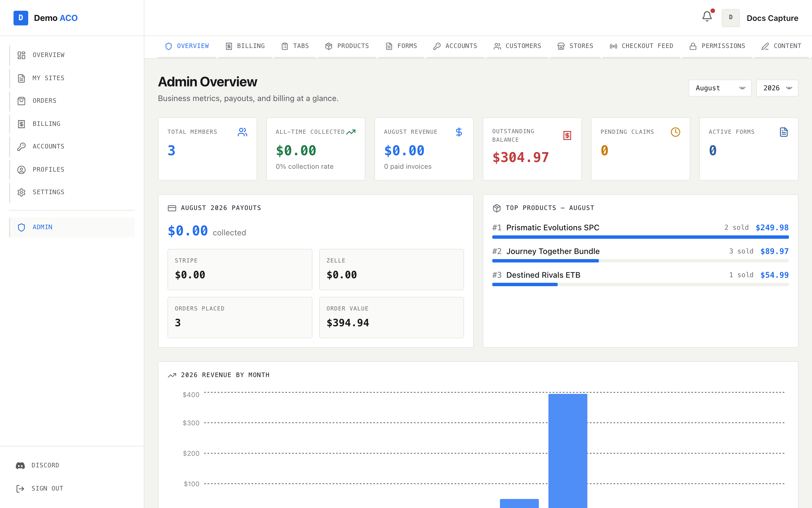Click the payouts credit card icon
812x508 pixels.
point(172,208)
